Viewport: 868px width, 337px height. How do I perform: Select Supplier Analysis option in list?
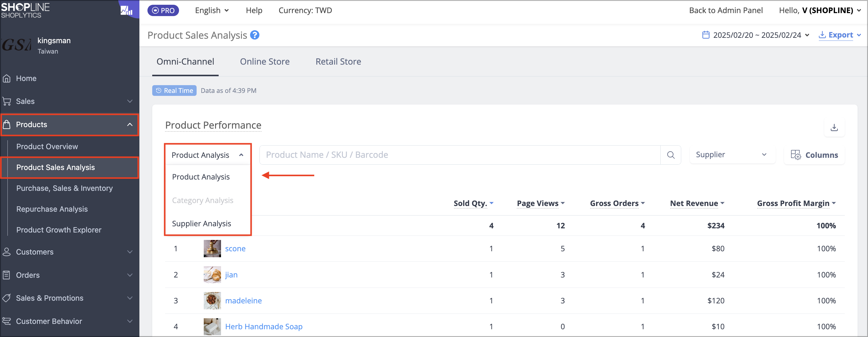[208, 224]
